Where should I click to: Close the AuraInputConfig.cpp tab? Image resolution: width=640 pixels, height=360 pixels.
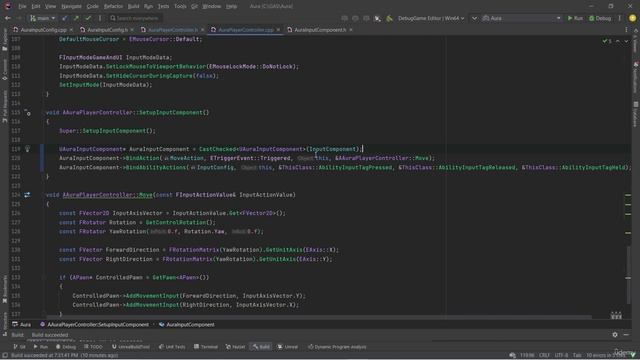click(71, 30)
